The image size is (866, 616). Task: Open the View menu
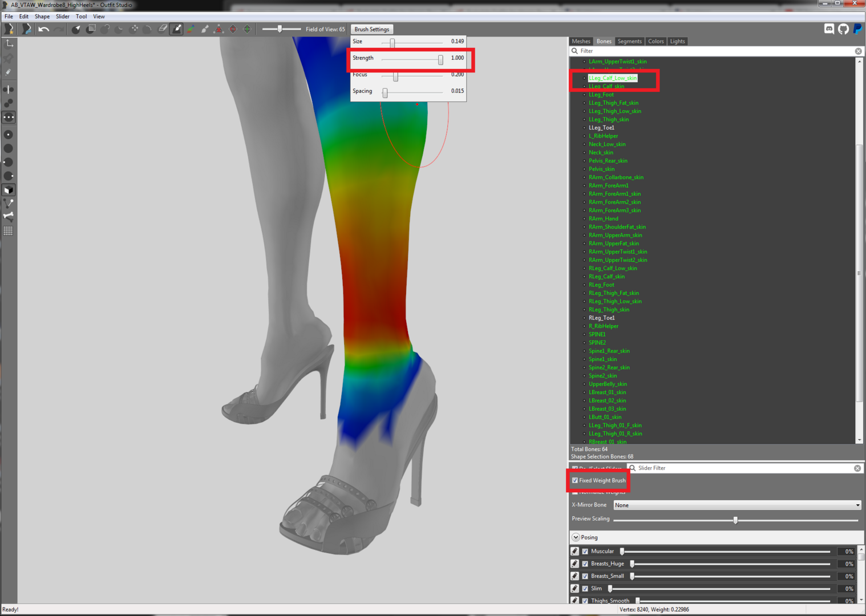click(99, 17)
